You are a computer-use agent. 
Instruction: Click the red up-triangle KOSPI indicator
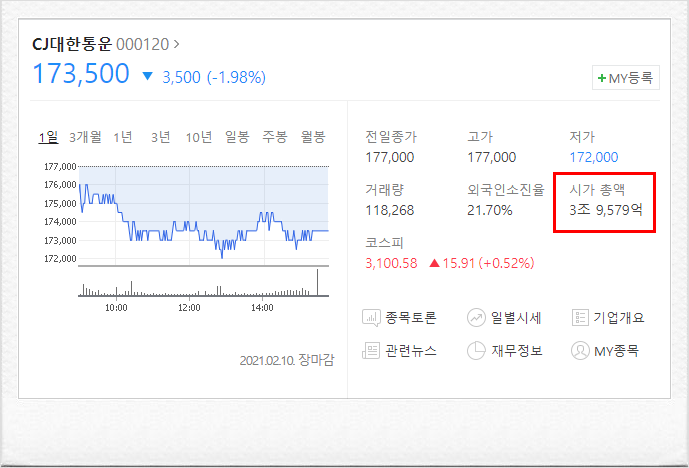tap(435, 263)
